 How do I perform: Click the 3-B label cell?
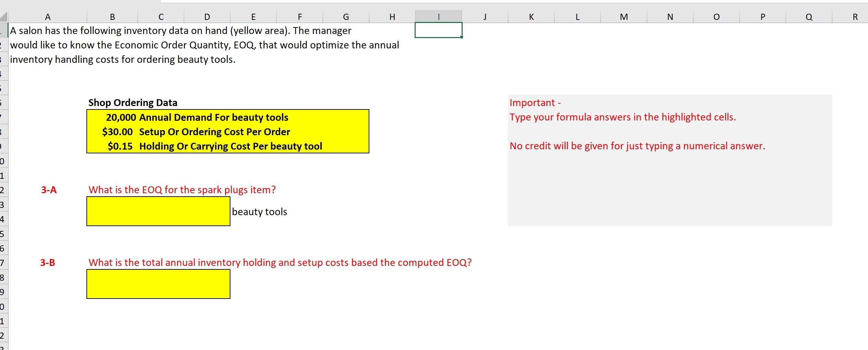(48, 262)
